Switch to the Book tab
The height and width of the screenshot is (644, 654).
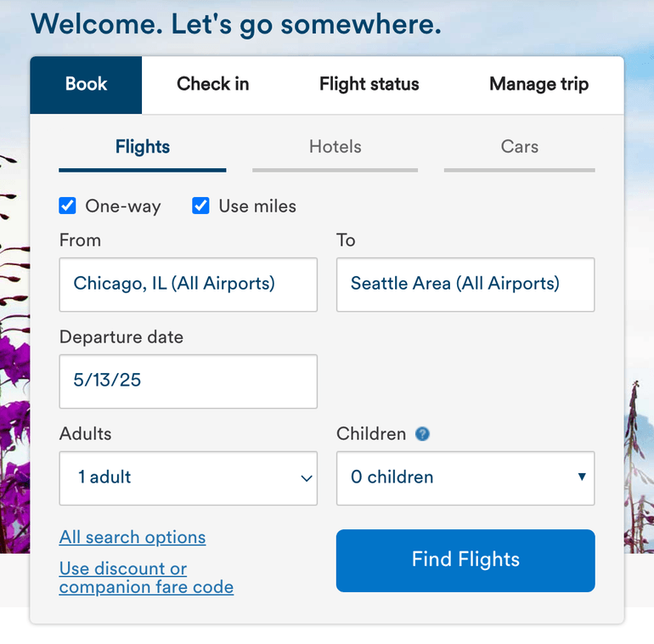(86, 84)
